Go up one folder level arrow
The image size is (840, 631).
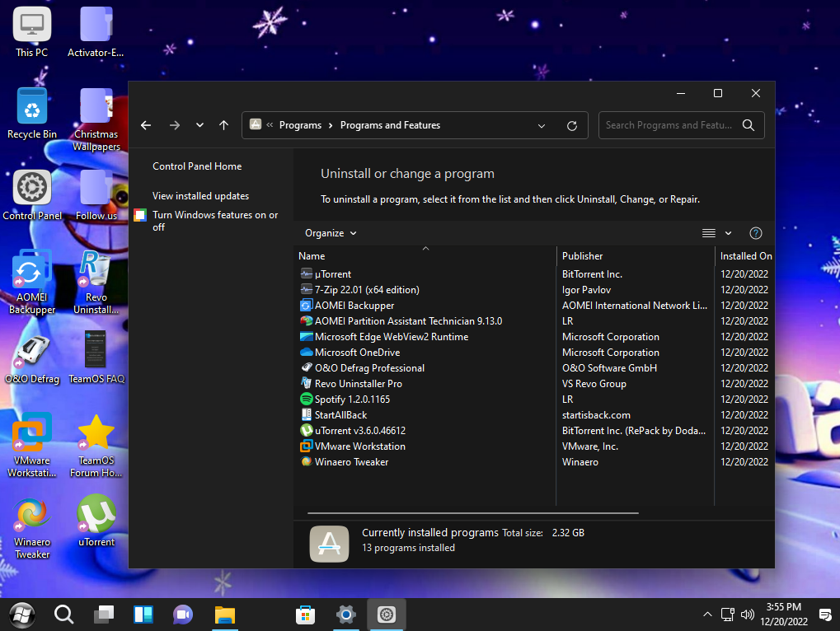pos(223,125)
